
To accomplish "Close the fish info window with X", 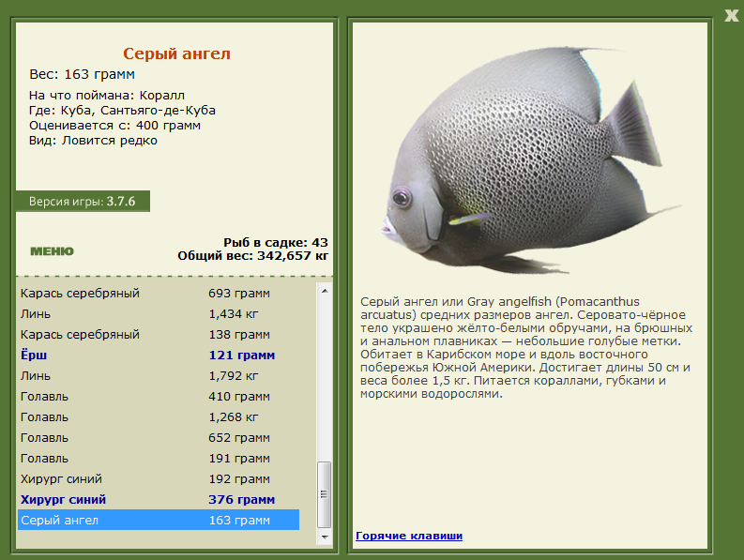I will click(x=731, y=16).
